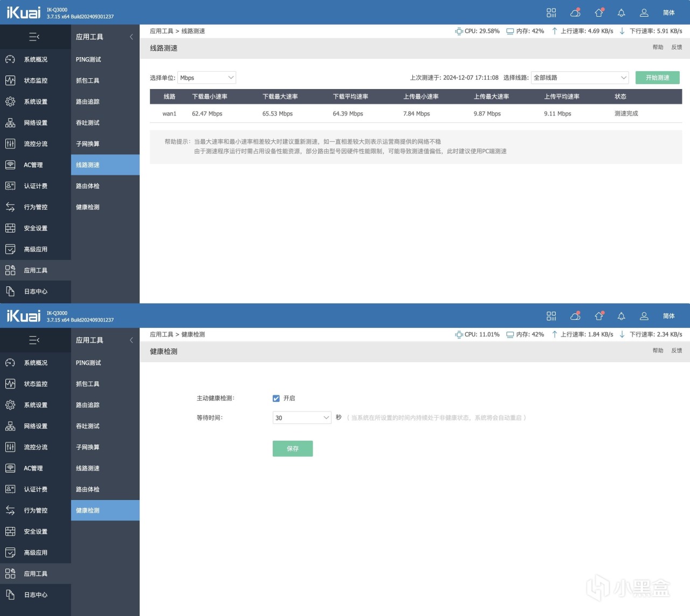Click the green 保存 button
690x616 pixels.
point(293,448)
